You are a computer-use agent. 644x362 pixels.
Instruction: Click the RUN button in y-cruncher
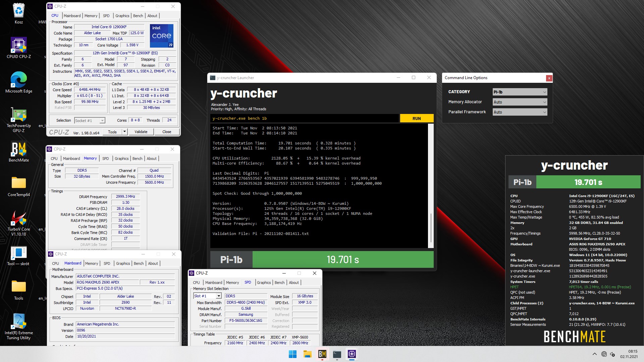pos(417,118)
